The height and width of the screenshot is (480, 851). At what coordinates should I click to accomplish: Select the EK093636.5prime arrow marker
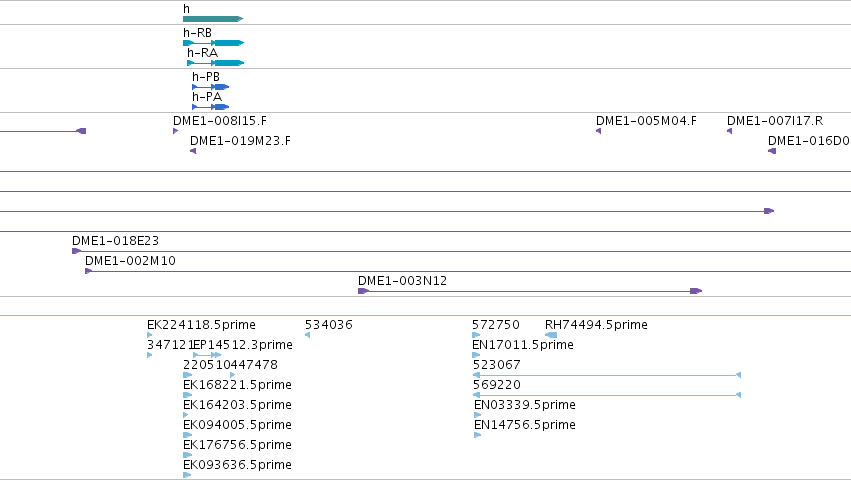click(187, 475)
